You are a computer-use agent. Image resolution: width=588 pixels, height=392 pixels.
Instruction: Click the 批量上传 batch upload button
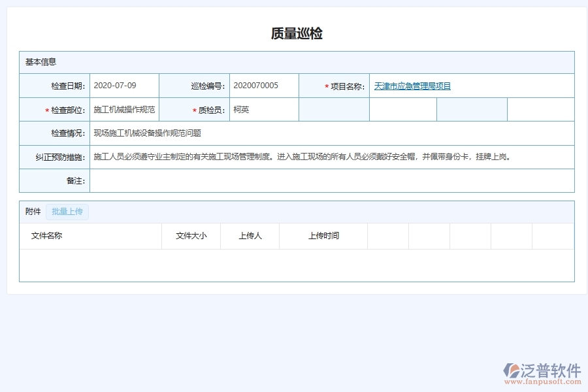click(x=67, y=211)
